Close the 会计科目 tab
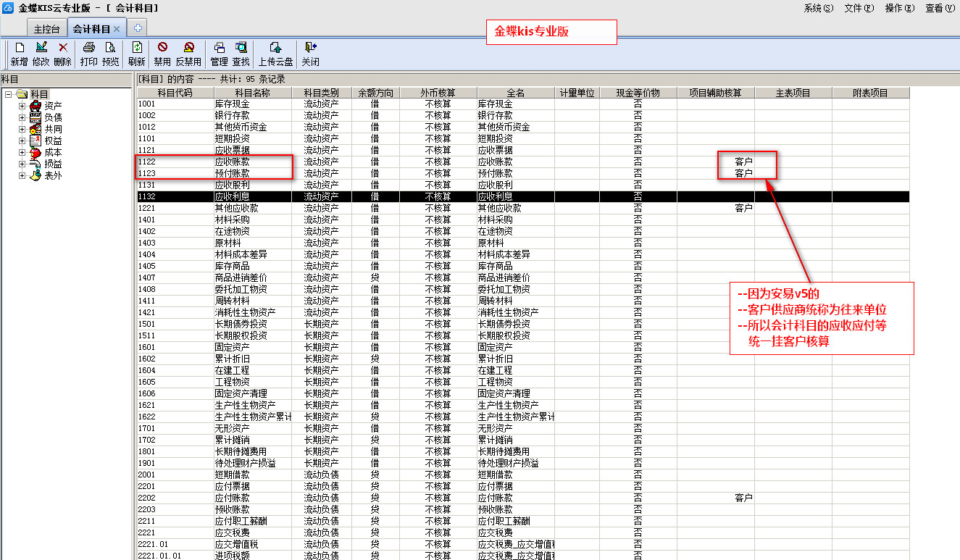This screenshot has height=560, width=960. (116, 28)
